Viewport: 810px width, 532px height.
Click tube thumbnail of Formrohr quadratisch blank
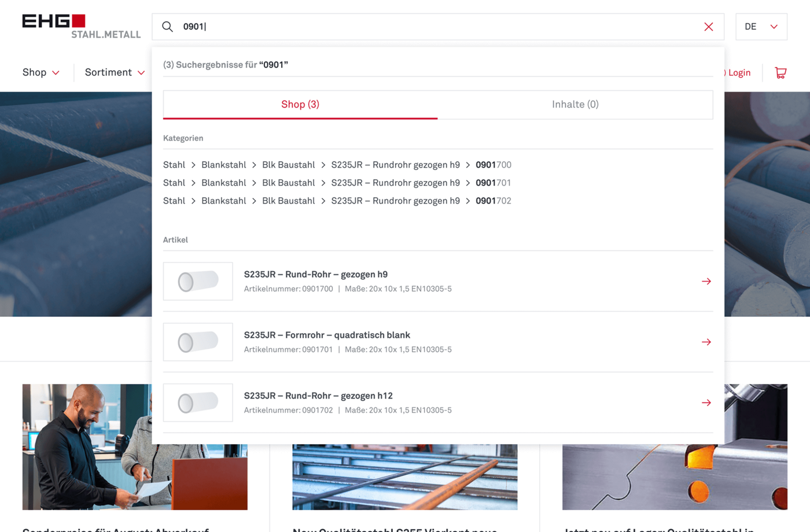(198, 342)
